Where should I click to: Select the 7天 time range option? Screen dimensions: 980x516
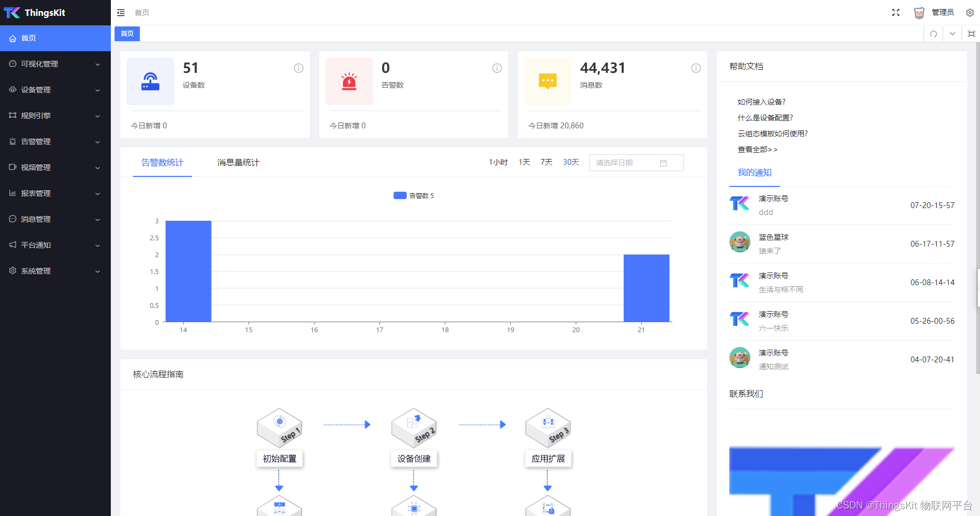click(x=546, y=162)
